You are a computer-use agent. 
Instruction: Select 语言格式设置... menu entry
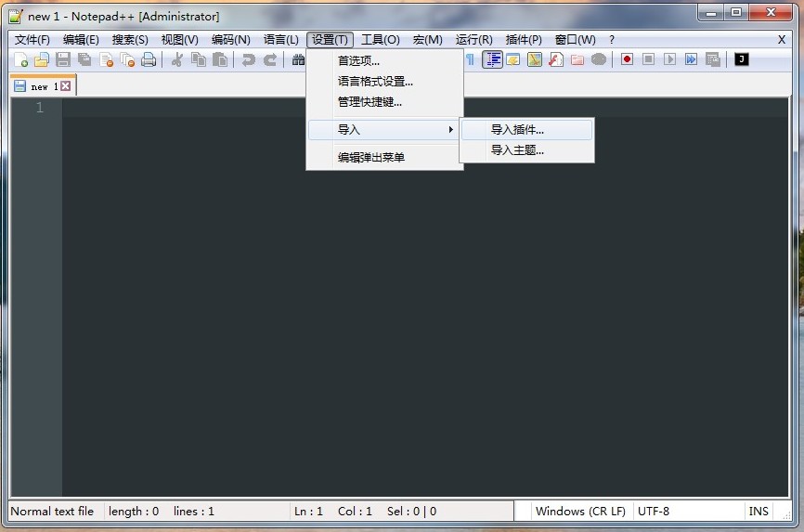384,82
